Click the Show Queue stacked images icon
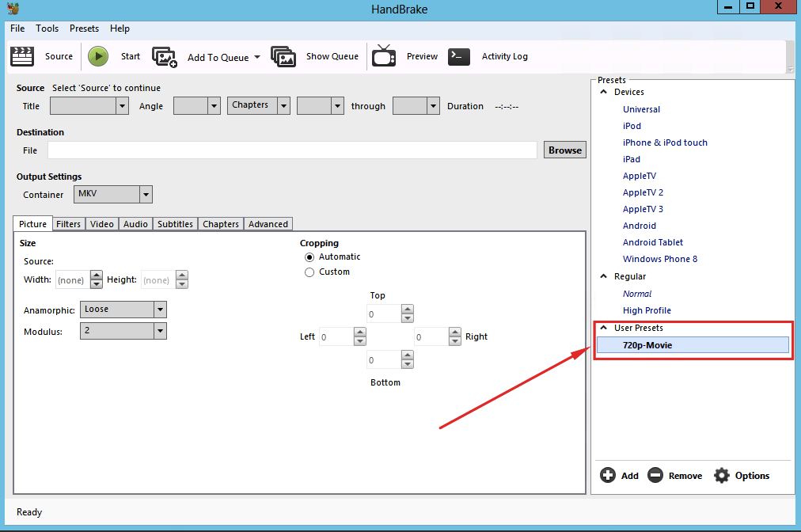The height and width of the screenshot is (532, 801). tap(283, 56)
